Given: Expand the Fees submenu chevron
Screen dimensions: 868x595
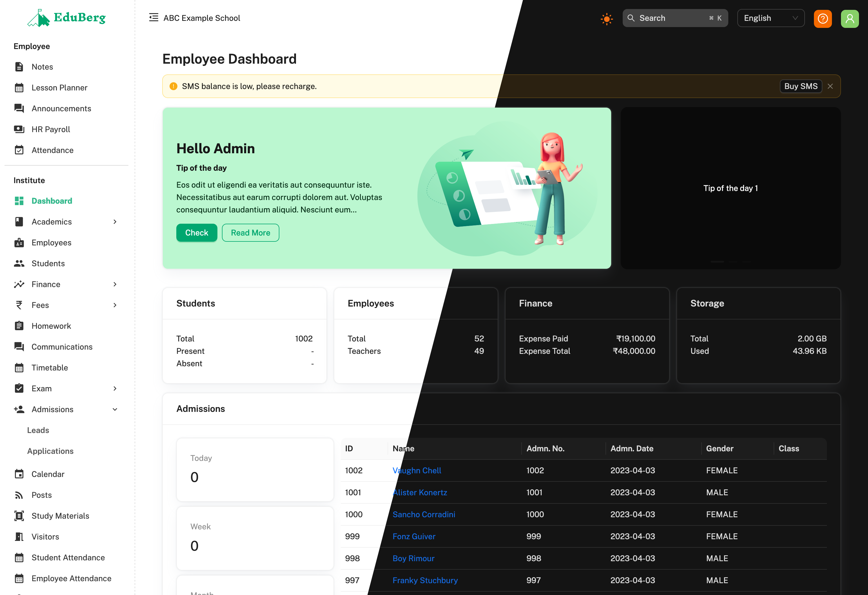Looking at the screenshot, I should tap(115, 305).
